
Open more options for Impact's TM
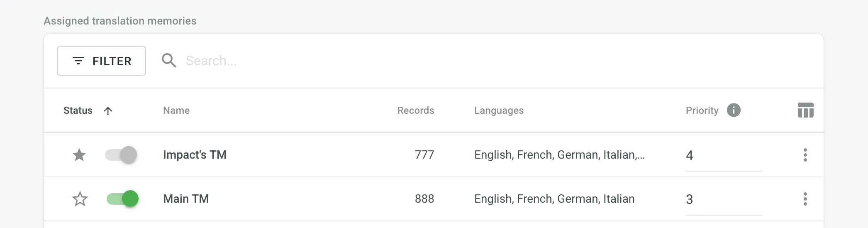pyautogui.click(x=805, y=155)
